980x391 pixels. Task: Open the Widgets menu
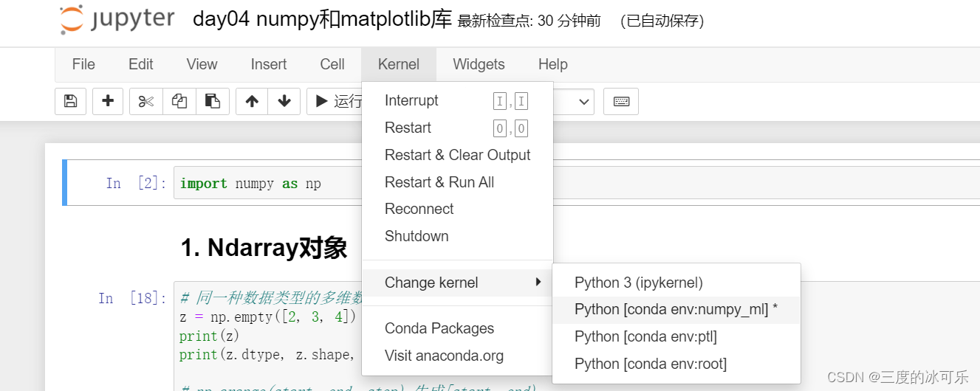[x=479, y=64]
